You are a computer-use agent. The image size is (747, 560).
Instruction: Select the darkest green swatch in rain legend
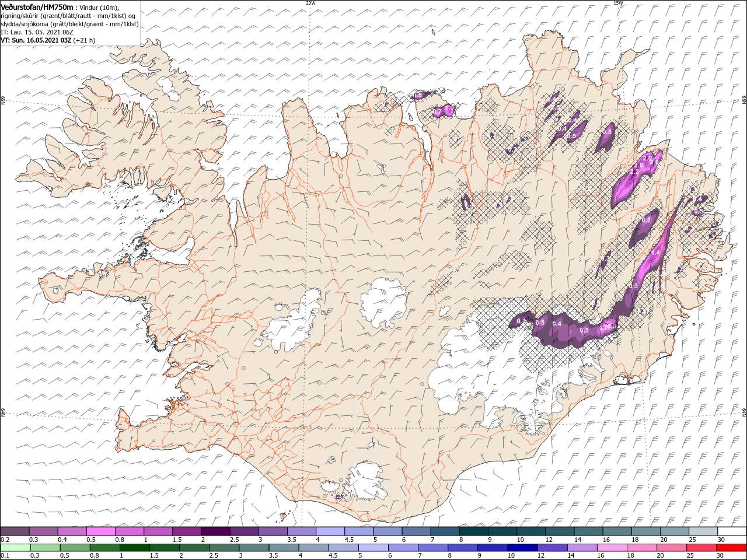pyautogui.click(x=134, y=548)
